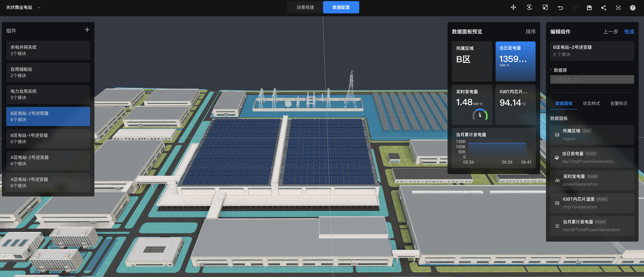Select the 数据面板 tab

[564, 103]
